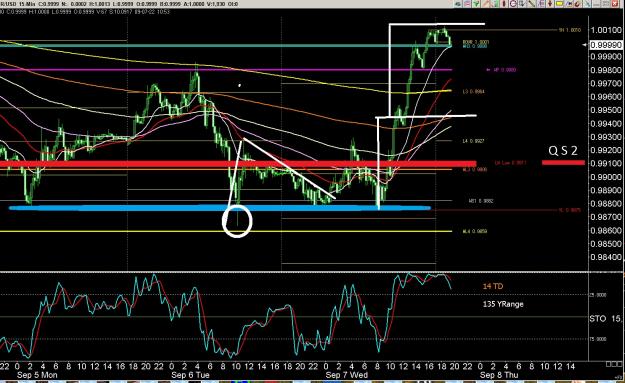Click the 1.00100 price axis label

606,30
